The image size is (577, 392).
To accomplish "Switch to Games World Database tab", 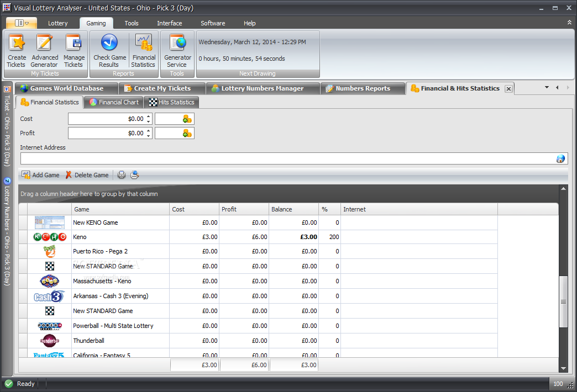I will click(x=66, y=88).
